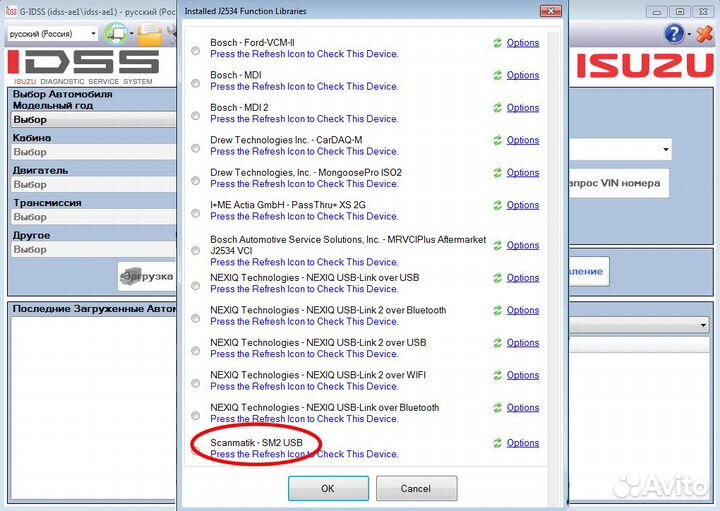
Task: Select NEXIQ USB-Link 2 over Bluetooth radio
Action: pyautogui.click(x=195, y=319)
